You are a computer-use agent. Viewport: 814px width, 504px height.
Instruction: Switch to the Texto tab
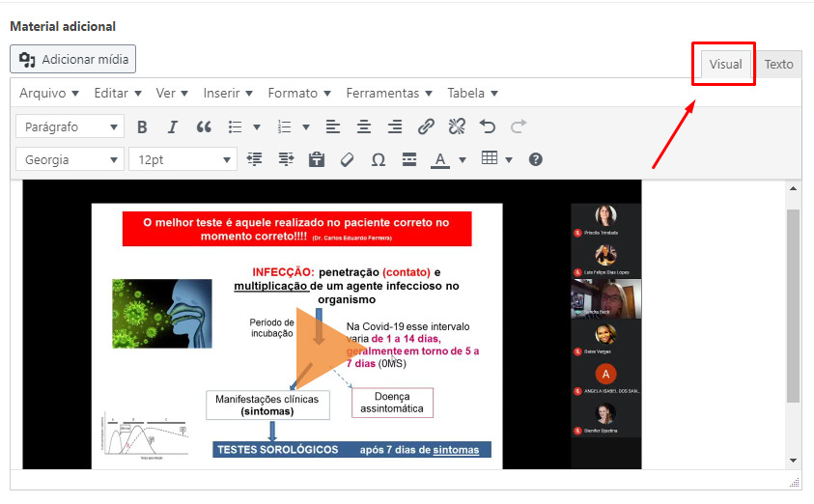click(778, 65)
